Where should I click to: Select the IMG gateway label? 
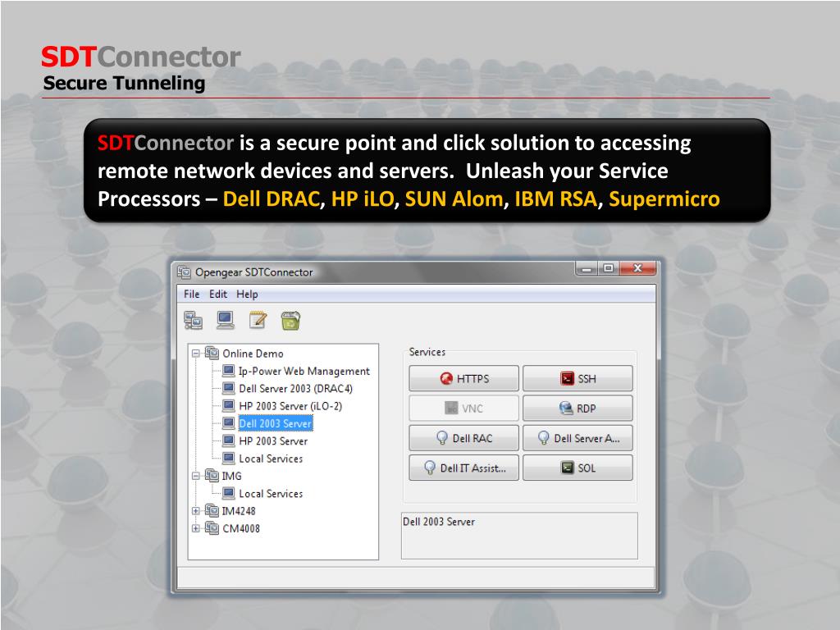(232, 476)
